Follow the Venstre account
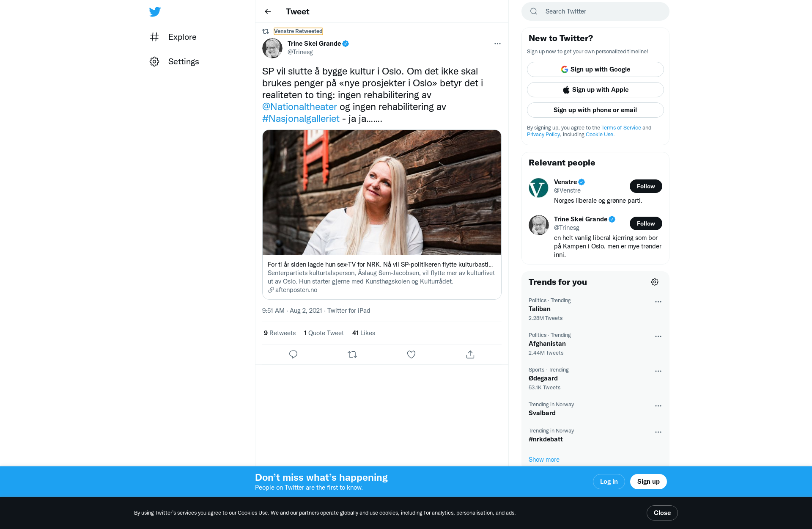Viewport: 812px width, 529px height. coord(646,186)
